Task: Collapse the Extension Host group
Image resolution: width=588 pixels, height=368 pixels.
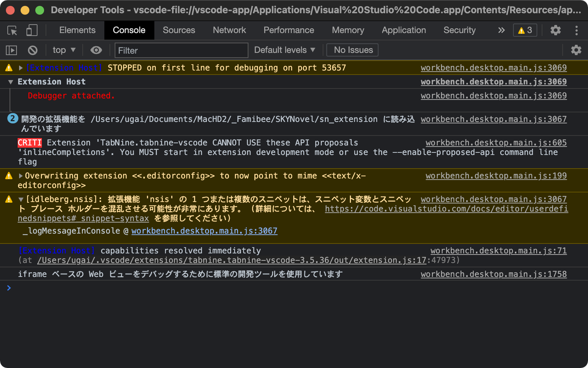Action: click(x=11, y=82)
